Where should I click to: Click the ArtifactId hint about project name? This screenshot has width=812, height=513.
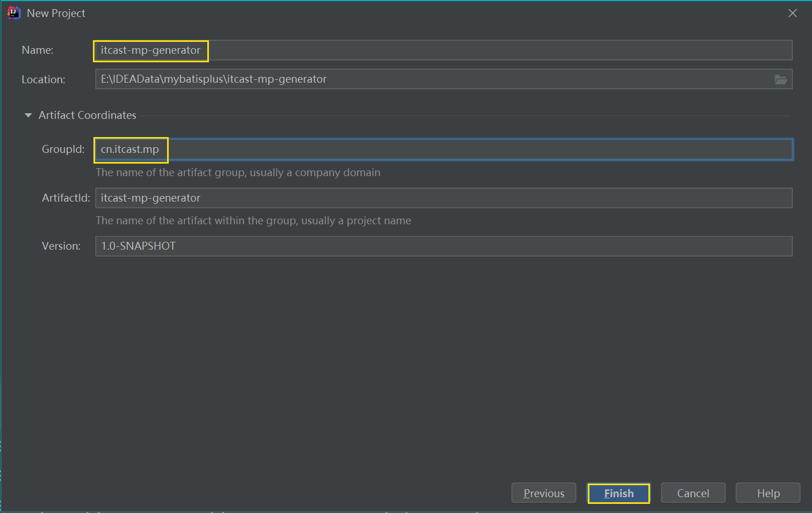[253, 220]
